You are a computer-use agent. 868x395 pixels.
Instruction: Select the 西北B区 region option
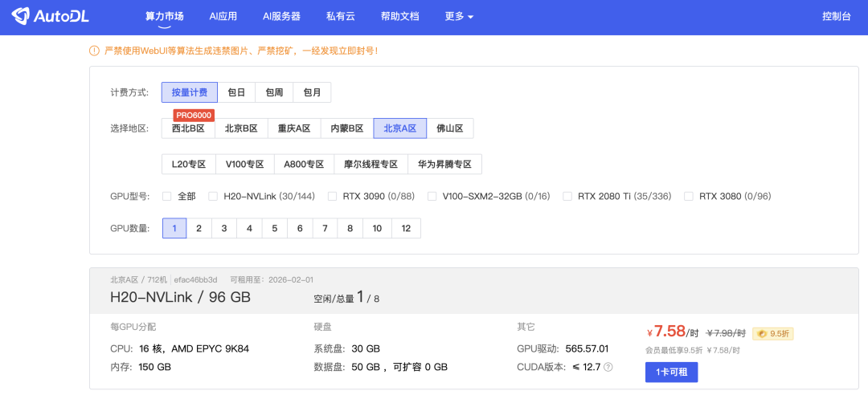pyautogui.click(x=188, y=128)
